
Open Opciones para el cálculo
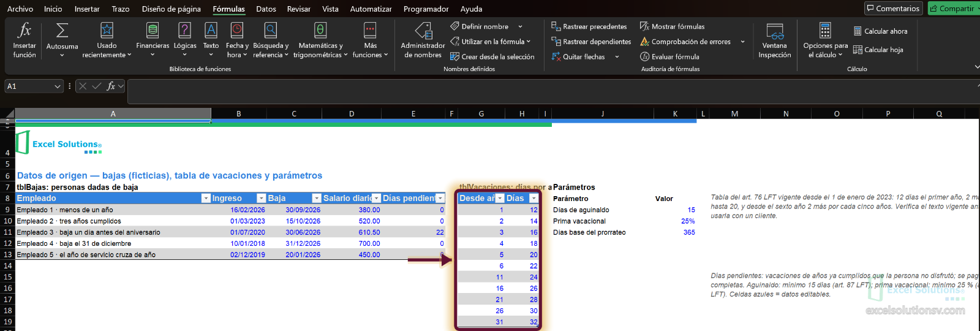tap(825, 40)
